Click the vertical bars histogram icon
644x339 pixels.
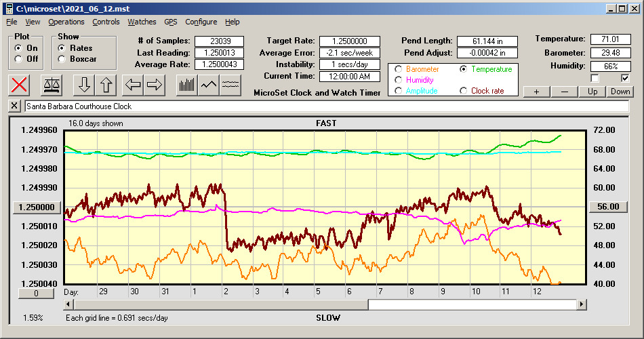pos(187,85)
